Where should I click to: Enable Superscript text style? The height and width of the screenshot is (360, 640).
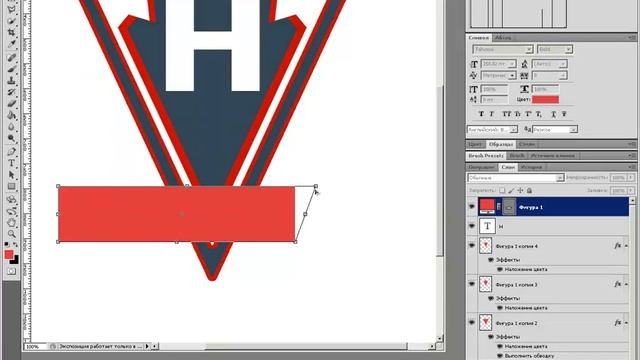[528, 114]
